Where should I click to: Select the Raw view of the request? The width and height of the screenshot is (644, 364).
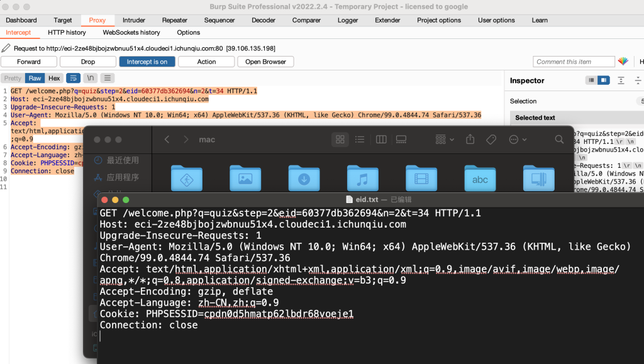[x=35, y=78]
